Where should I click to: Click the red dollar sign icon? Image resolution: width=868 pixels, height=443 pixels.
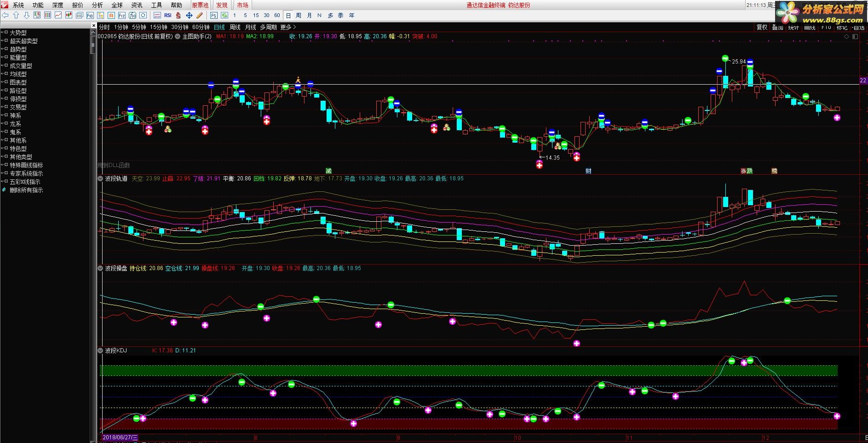point(178,15)
